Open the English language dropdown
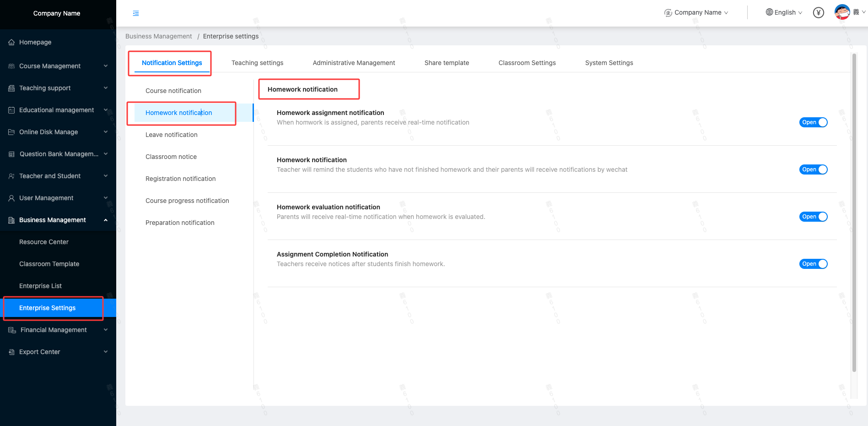Image resolution: width=868 pixels, height=426 pixels. click(784, 12)
